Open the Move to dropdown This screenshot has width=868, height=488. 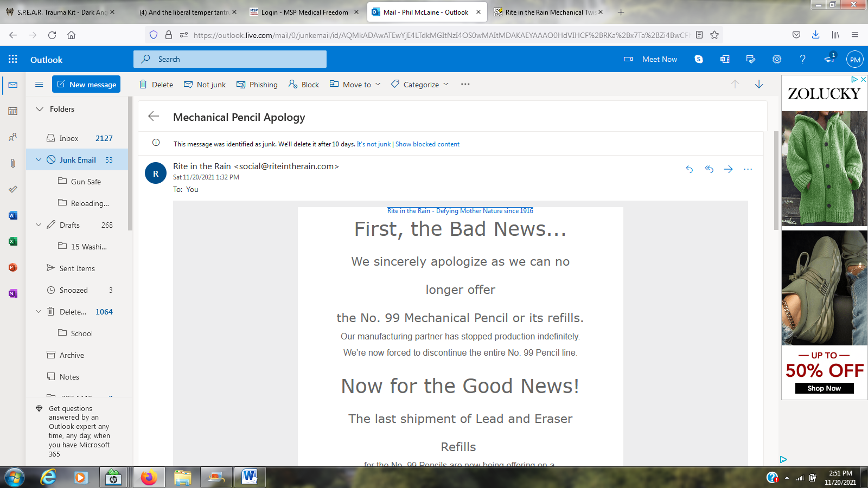355,84
